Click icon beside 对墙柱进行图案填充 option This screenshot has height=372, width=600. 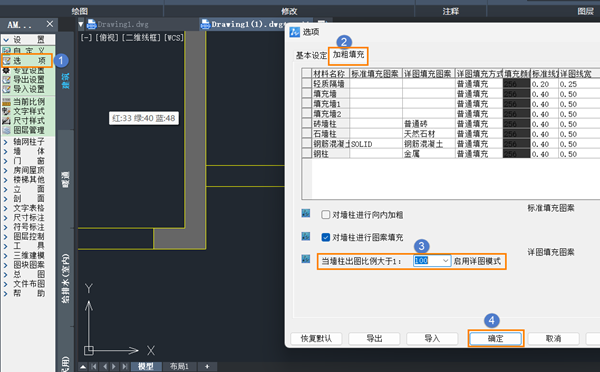pos(306,236)
